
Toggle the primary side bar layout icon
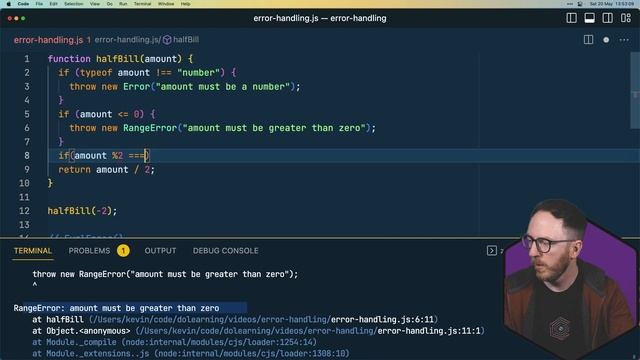coord(571,18)
